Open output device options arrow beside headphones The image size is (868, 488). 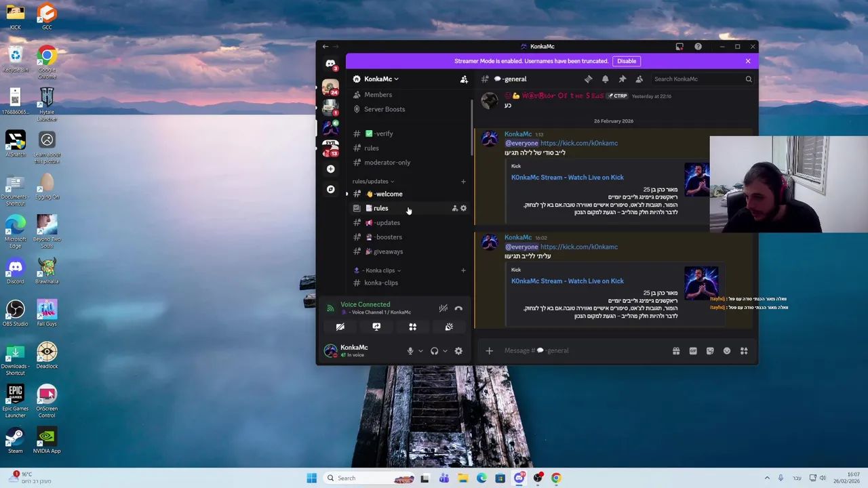click(x=445, y=351)
